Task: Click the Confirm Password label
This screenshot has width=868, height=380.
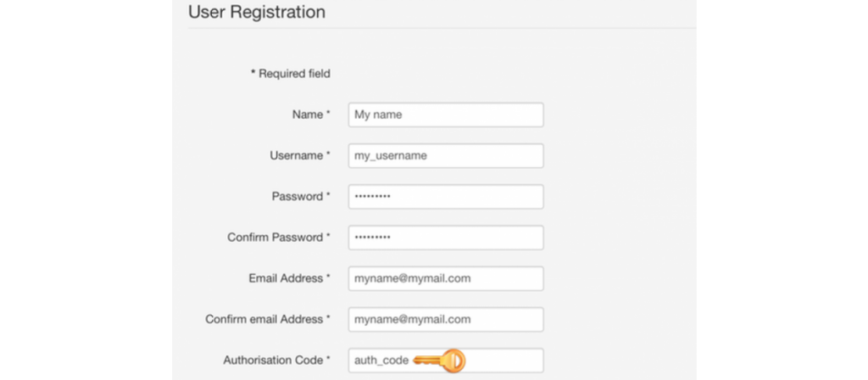Action: click(275, 237)
